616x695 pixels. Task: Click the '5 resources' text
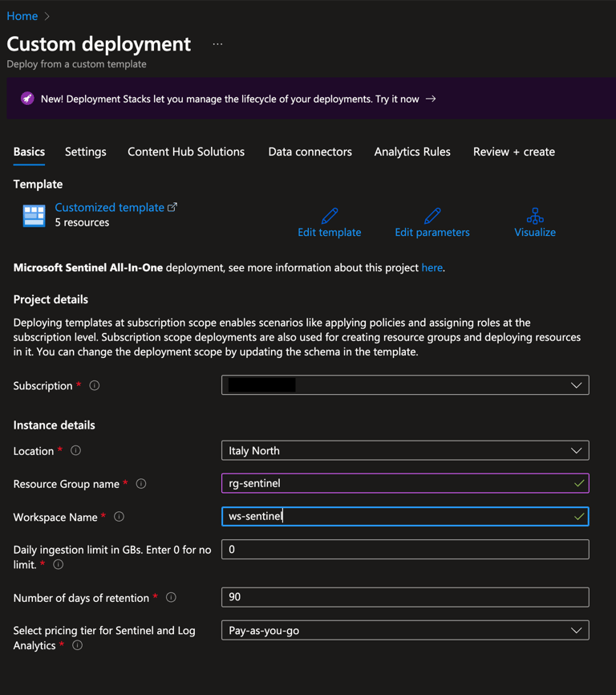82,222
